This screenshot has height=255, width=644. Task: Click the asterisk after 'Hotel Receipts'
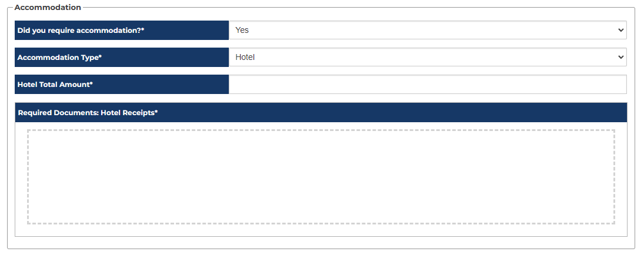click(156, 112)
